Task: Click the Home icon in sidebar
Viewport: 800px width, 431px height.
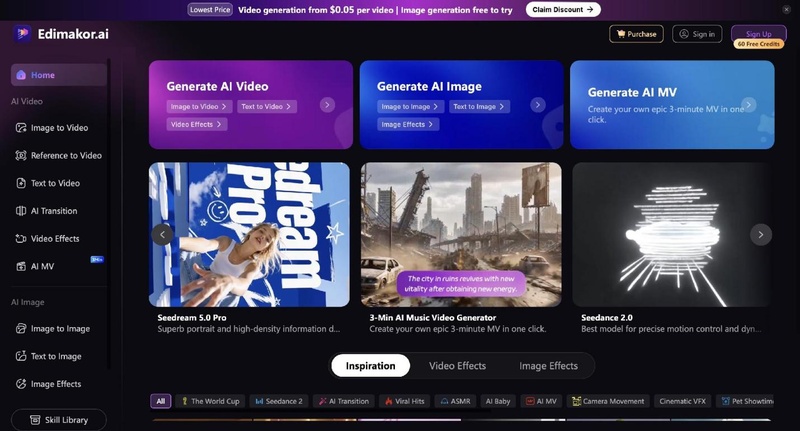Action: click(x=21, y=75)
